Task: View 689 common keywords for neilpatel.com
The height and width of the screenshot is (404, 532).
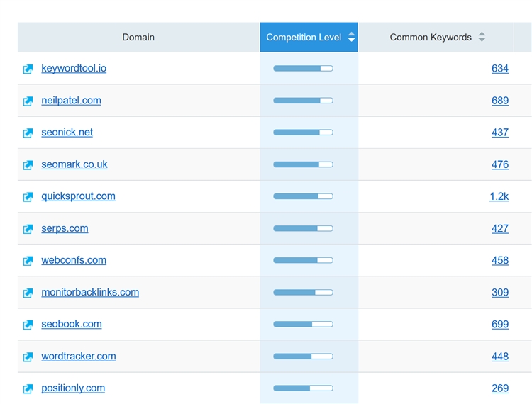Action: [500, 101]
